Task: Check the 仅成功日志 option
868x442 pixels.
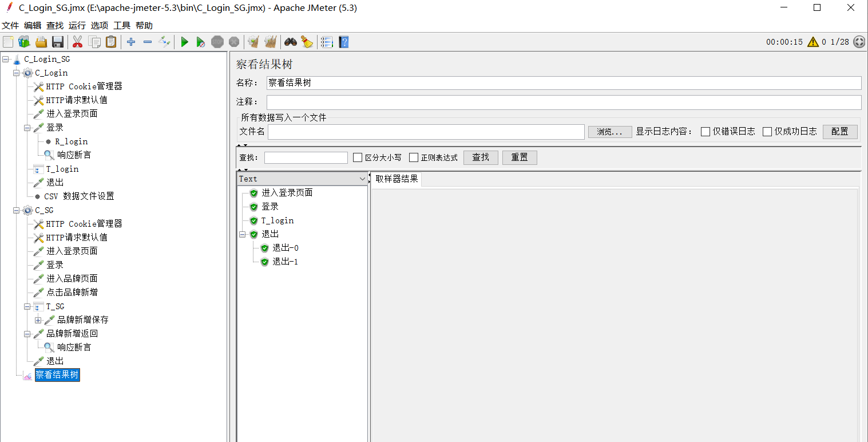Action: pyautogui.click(x=767, y=131)
